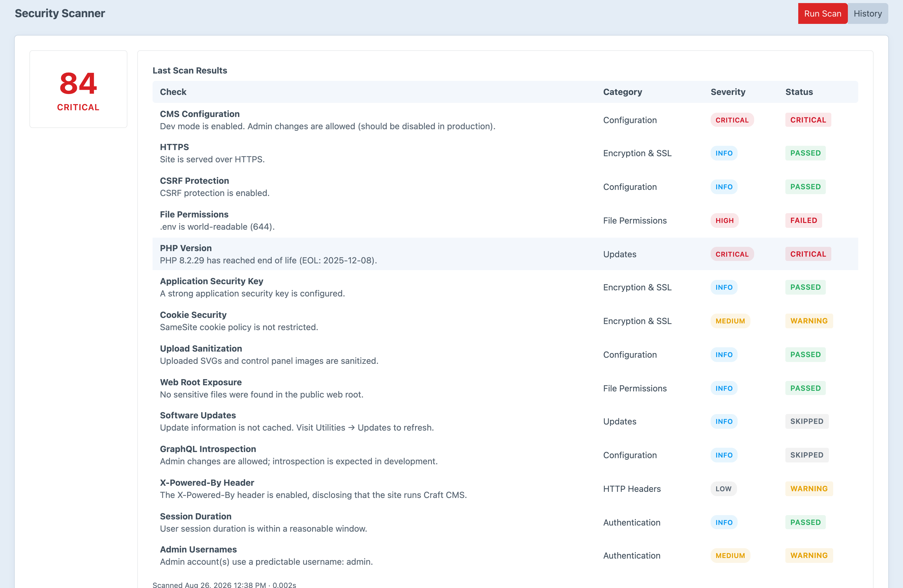Select the Session Duration check name

point(195,516)
